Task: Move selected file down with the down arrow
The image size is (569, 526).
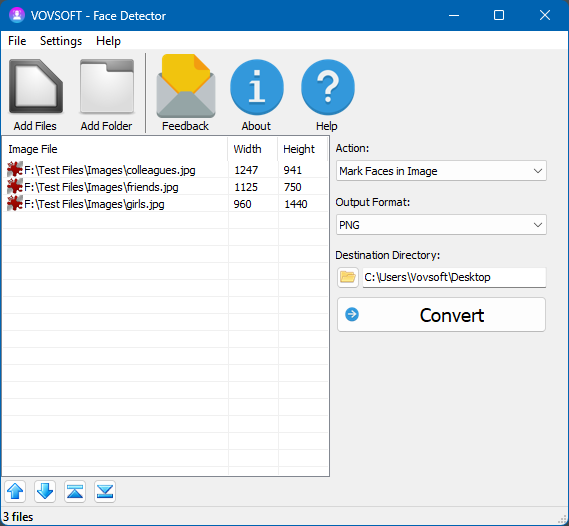Action: pyautogui.click(x=45, y=492)
